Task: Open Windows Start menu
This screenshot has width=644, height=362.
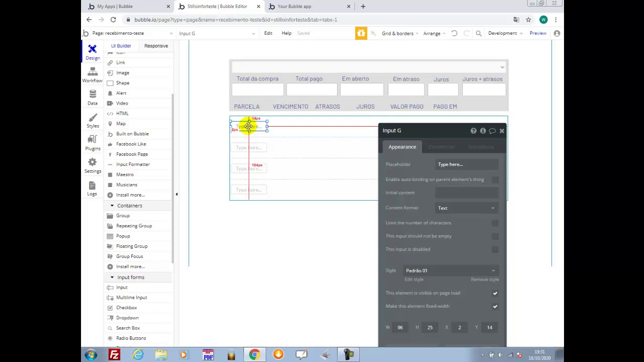Action: pos(91,355)
